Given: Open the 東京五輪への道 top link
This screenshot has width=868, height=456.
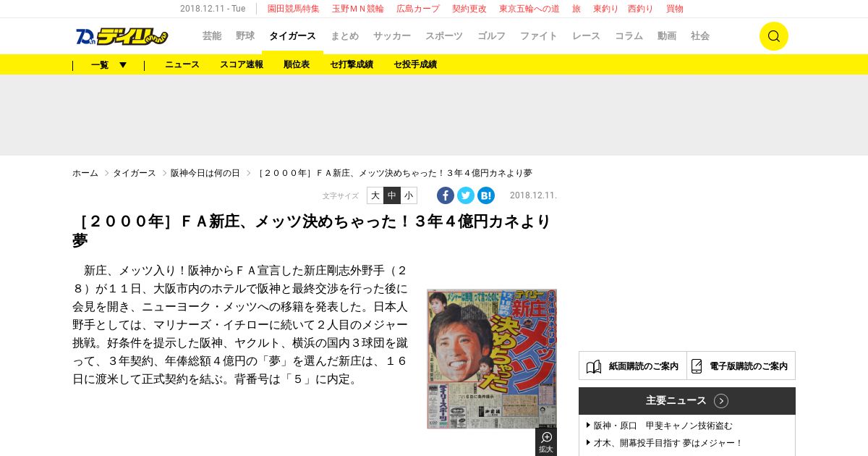Looking at the screenshot, I should (x=529, y=9).
